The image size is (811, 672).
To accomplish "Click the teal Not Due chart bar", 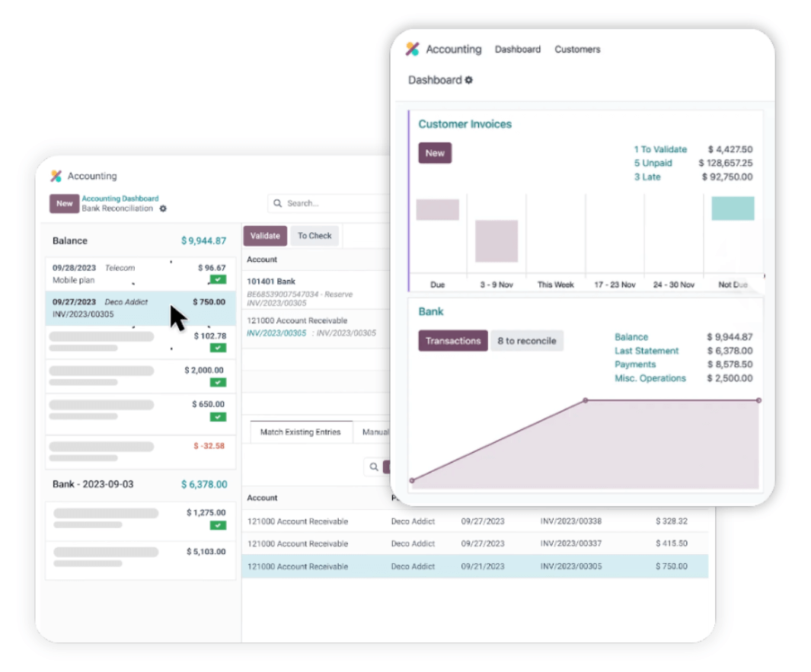I will (733, 209).
